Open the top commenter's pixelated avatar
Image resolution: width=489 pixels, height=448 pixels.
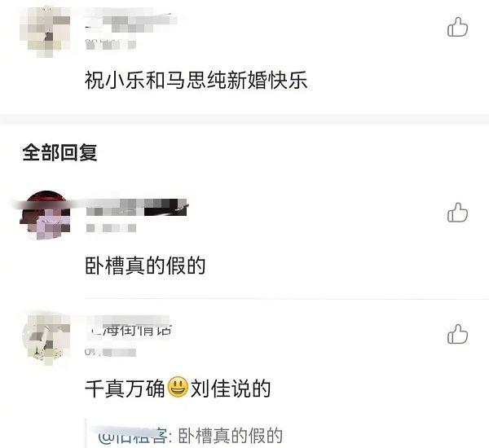[x=46, y=33]
